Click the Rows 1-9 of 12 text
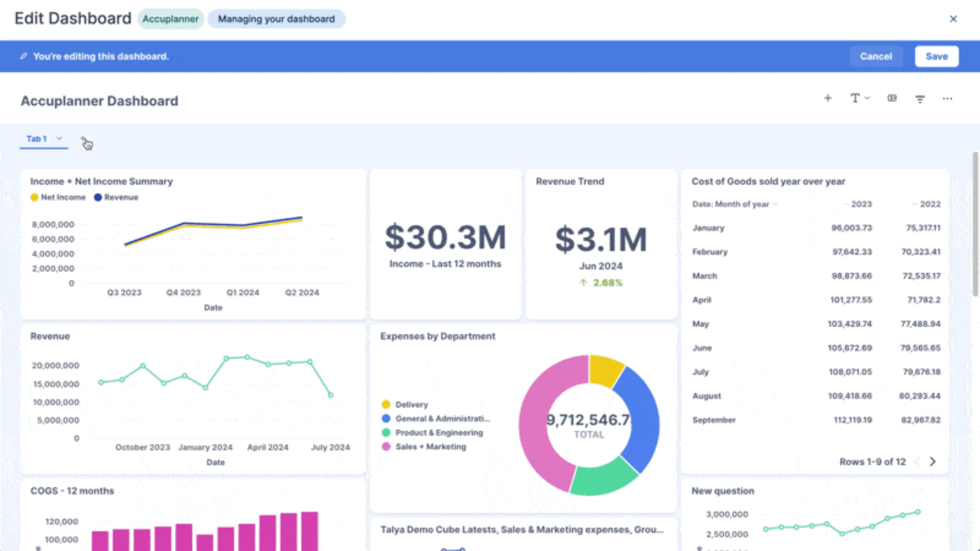Viewport: 980px width, 551px height. tap(872, 462)
